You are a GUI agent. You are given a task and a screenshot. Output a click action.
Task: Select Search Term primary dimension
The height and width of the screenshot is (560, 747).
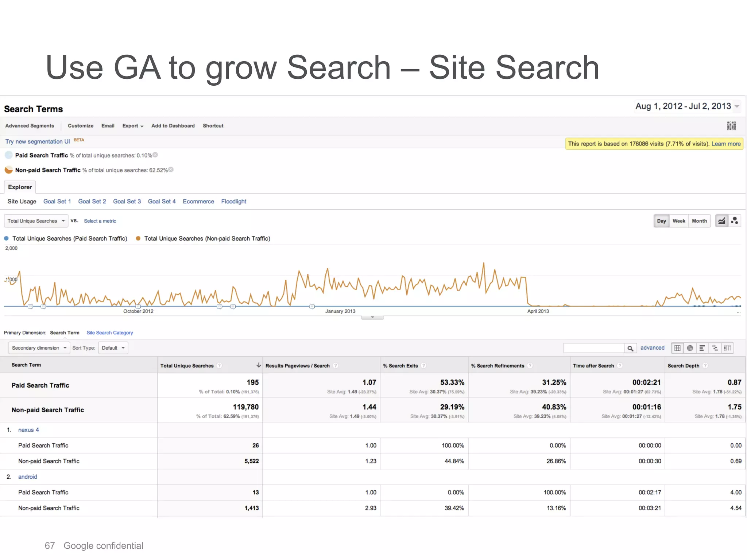click(65, 333)
